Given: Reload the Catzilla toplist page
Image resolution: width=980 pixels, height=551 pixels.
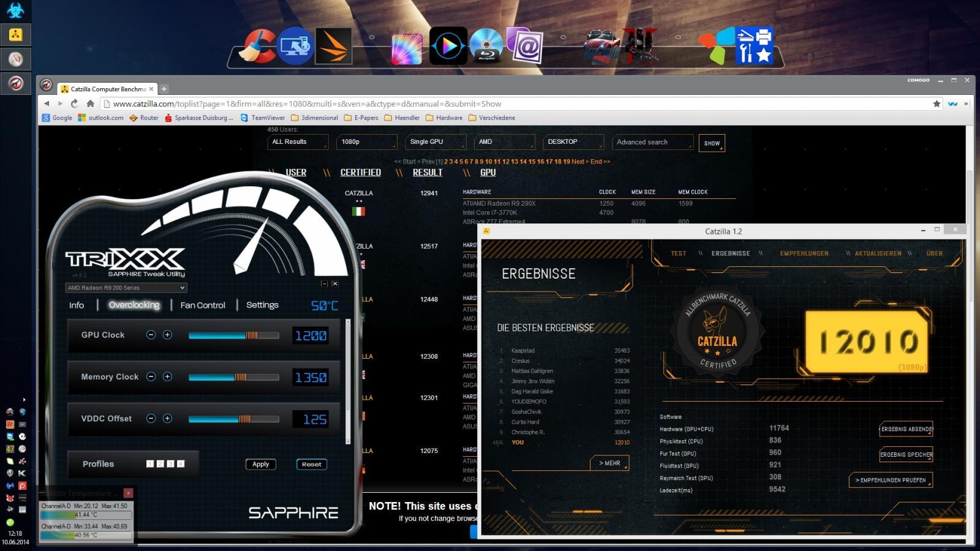Looking at the screenshot, I should click(x=74, y=103).
